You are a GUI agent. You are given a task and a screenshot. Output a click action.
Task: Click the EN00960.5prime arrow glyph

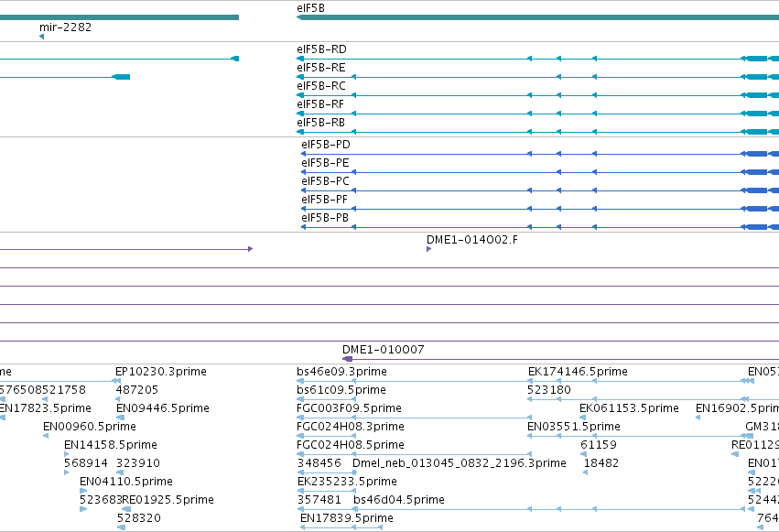(x=46, y=436)
